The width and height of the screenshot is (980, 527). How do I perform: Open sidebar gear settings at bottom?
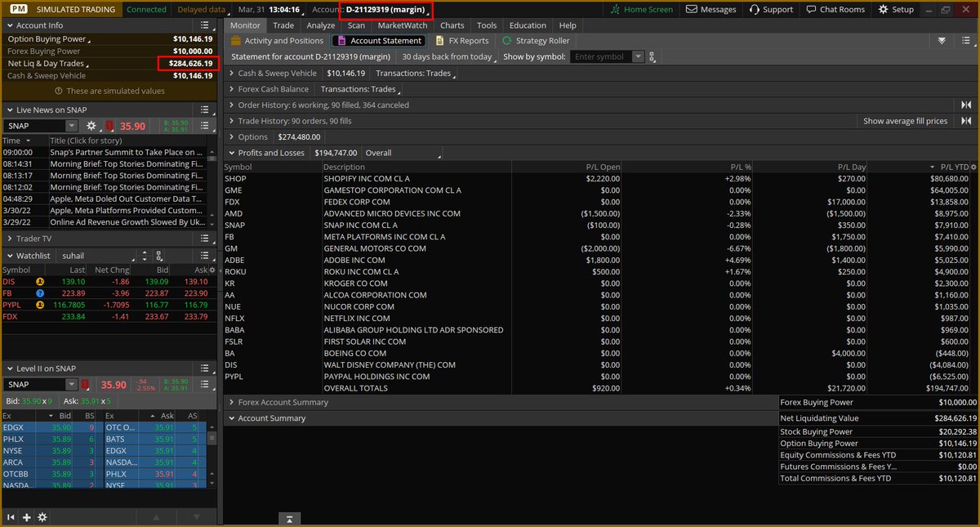42,517
